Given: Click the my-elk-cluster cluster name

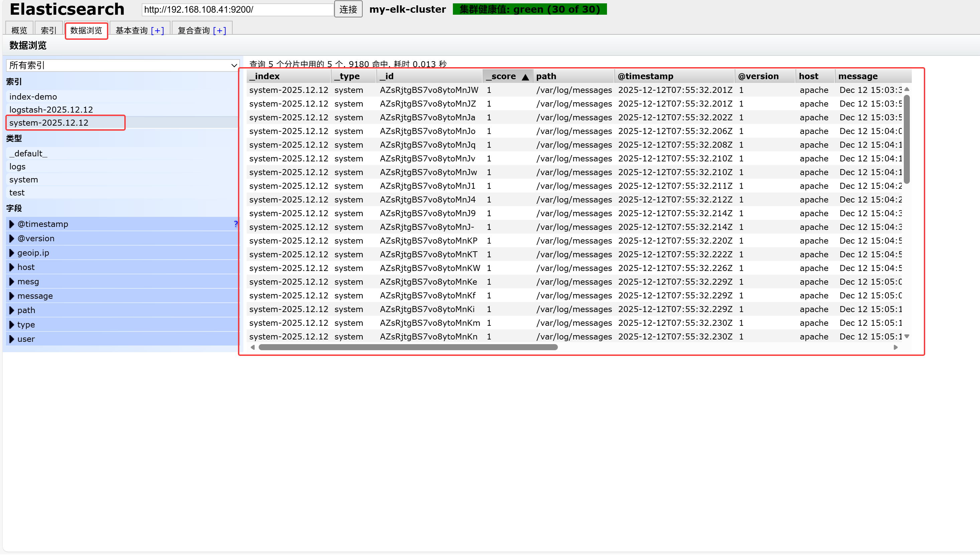Looking at the screenshot, I should [x=407, y=9].
